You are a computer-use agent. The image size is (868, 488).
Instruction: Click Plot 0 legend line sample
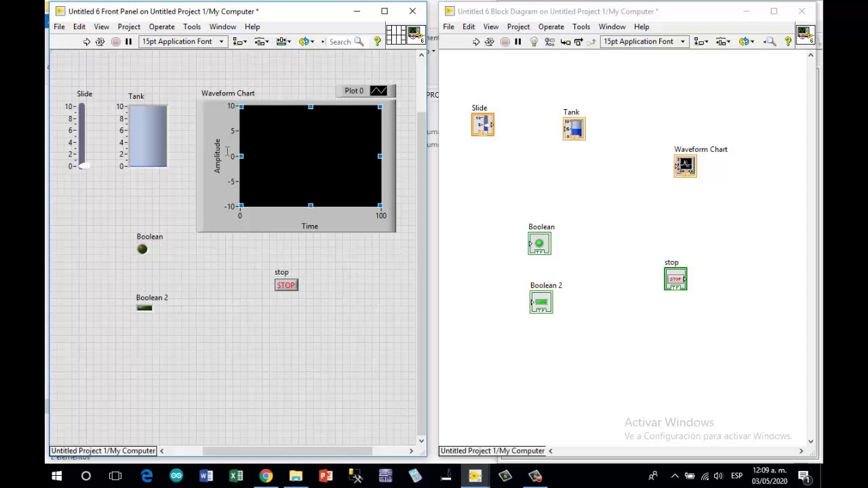pos(378,91)
